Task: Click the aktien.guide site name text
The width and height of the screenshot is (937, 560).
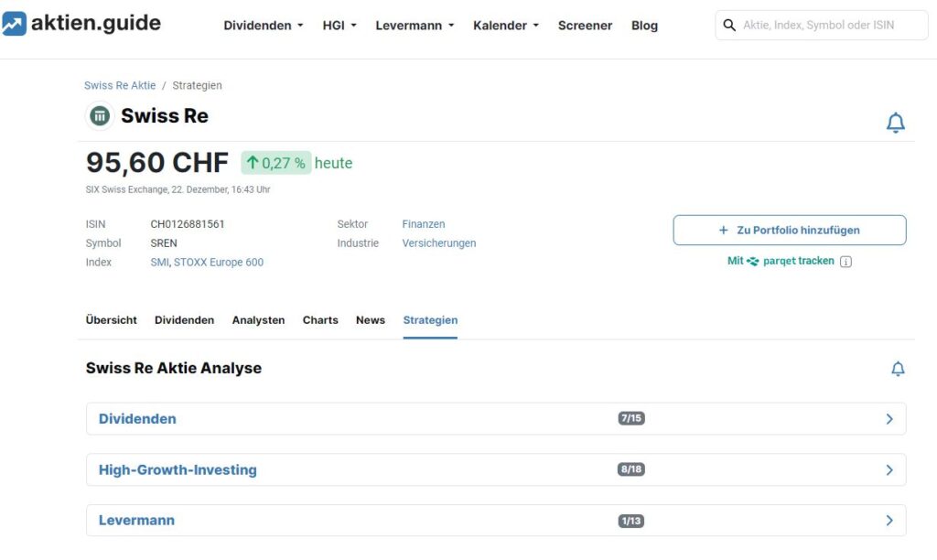Action: coord(95,23)
